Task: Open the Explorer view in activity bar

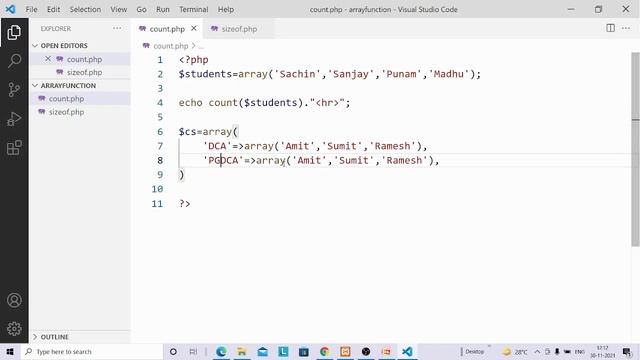Action: click(14, 32)
